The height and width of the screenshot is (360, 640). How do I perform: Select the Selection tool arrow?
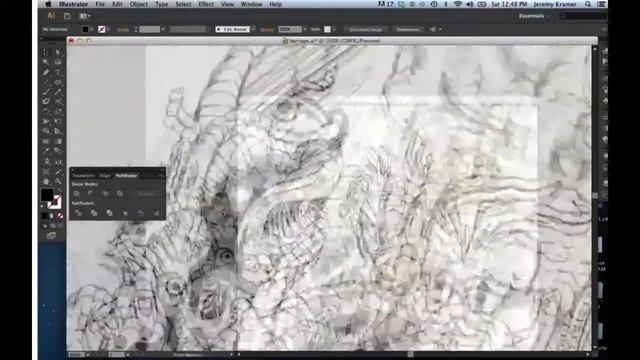pyautogui.click(x=46, y=52)
